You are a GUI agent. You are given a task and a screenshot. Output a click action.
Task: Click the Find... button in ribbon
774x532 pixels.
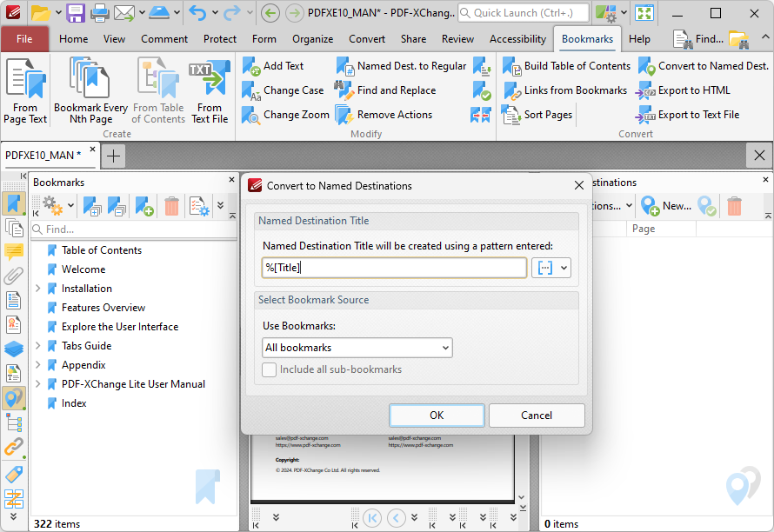(x=698, y=39)
